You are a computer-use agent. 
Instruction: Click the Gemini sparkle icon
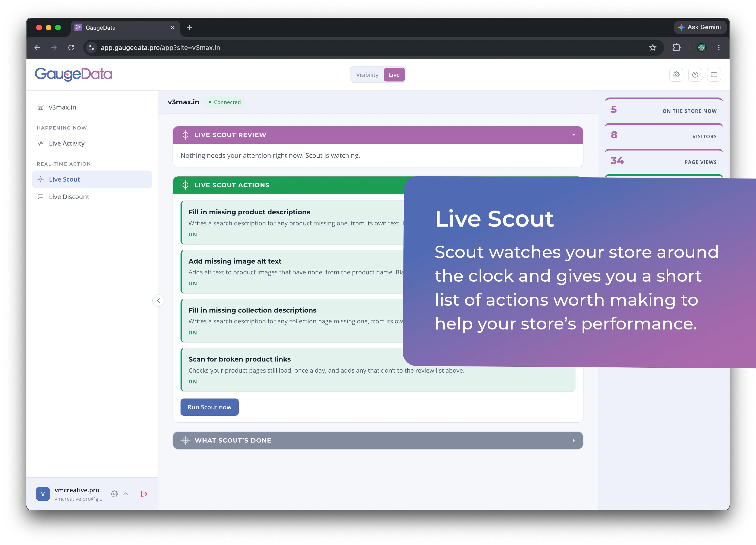[681, 27]
